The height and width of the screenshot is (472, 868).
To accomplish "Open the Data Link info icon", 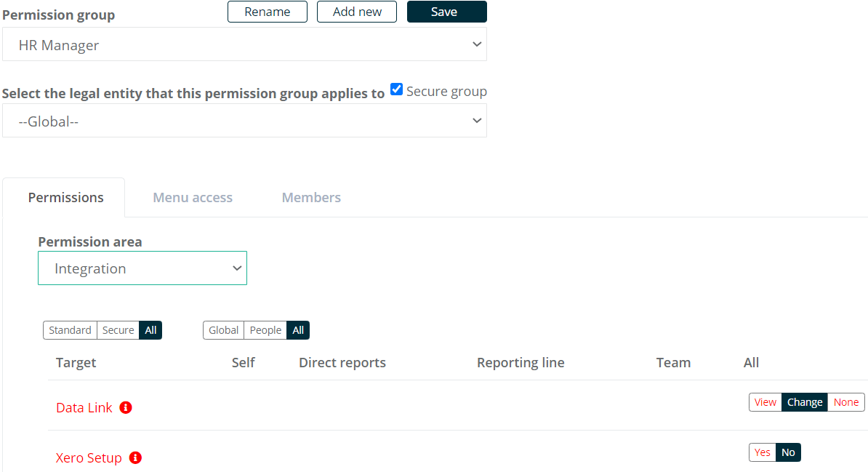I will pos(126,408).
